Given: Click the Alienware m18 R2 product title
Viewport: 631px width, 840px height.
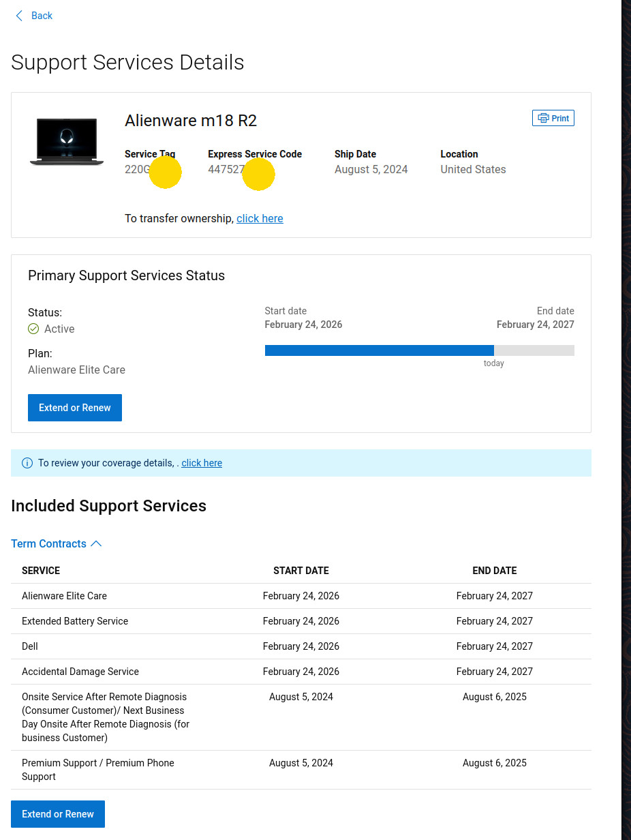Looking at the screenshot, I should (191, 121).
